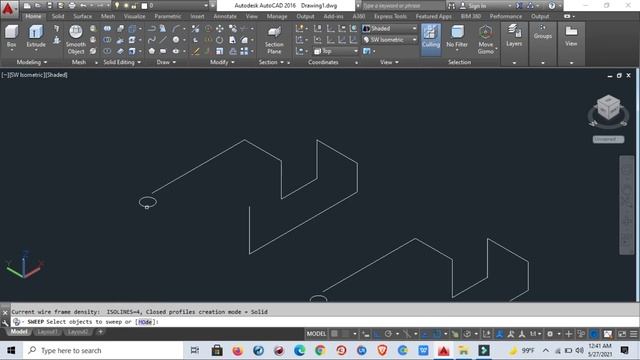Switch to the Surface ribbon tab
Image resolution: width=640 pixels, height=360 pixels.
click(82, 16)
